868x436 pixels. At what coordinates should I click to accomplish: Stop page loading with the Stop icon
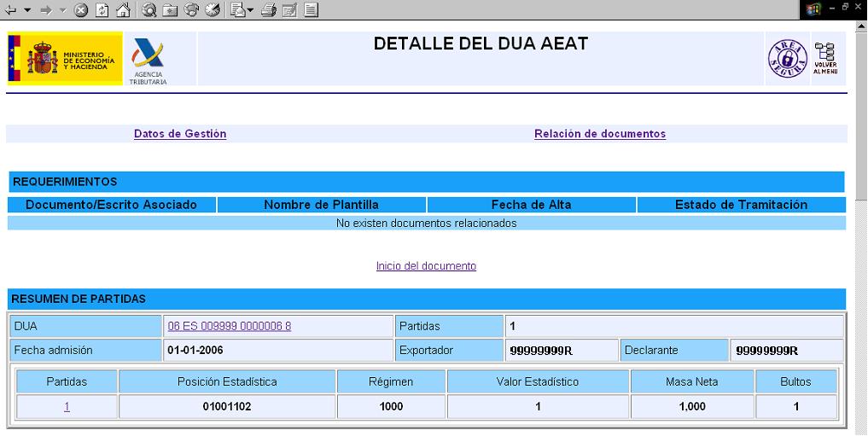[x=81, y=10]
